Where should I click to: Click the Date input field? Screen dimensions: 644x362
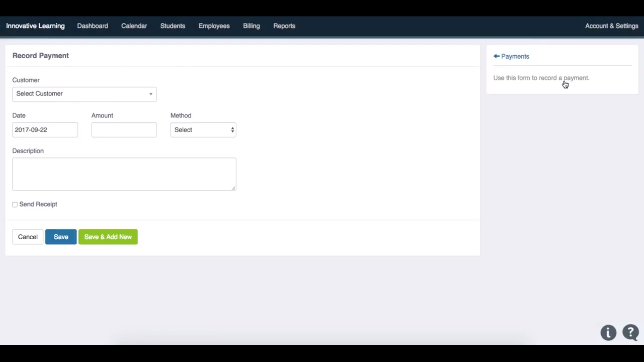45,130
